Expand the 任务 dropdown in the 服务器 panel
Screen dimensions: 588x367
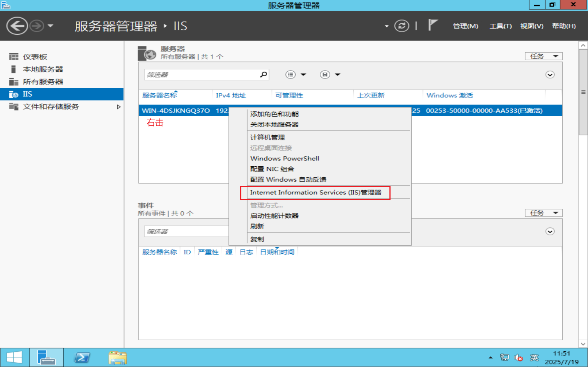click(x=543, y=56)
